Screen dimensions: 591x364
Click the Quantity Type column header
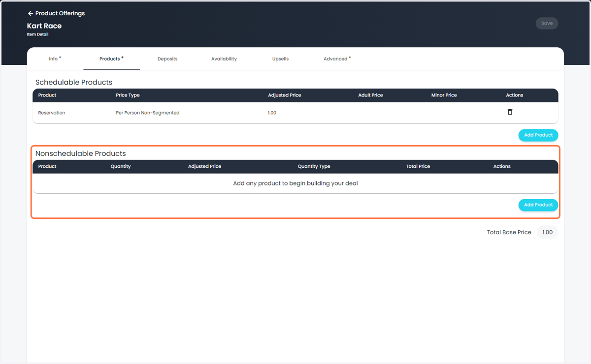pyautogui.click(x=314, y=166)
